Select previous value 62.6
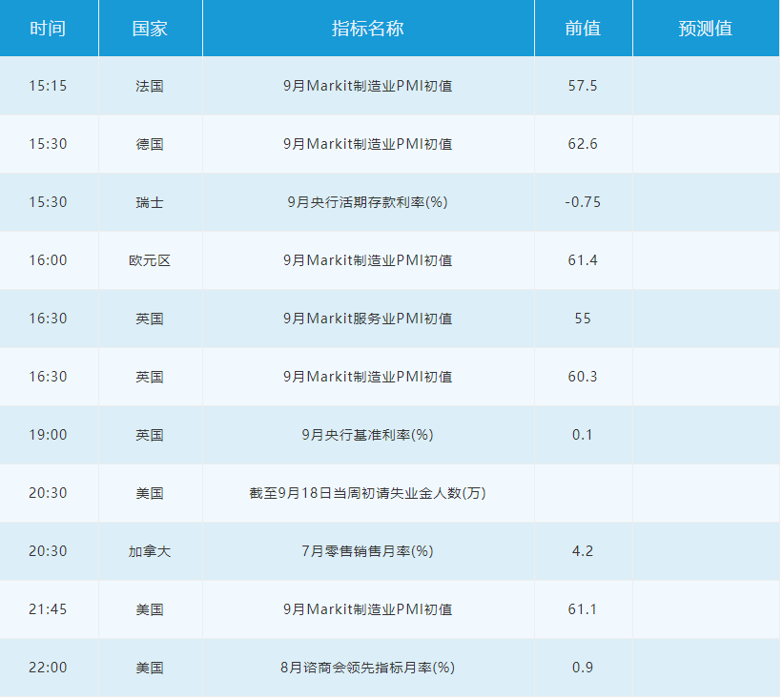 pos(583,144)
